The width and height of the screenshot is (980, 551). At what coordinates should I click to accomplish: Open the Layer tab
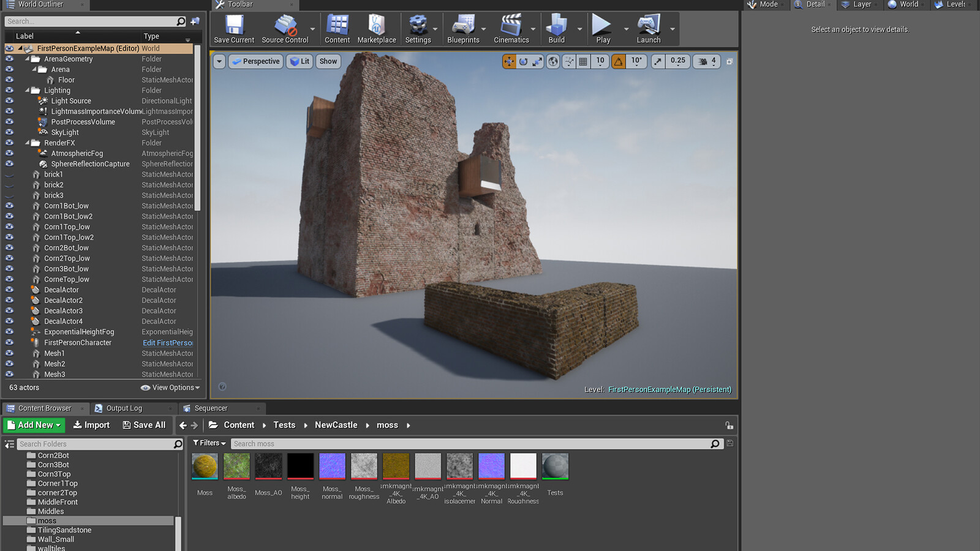tap(862, 4)
